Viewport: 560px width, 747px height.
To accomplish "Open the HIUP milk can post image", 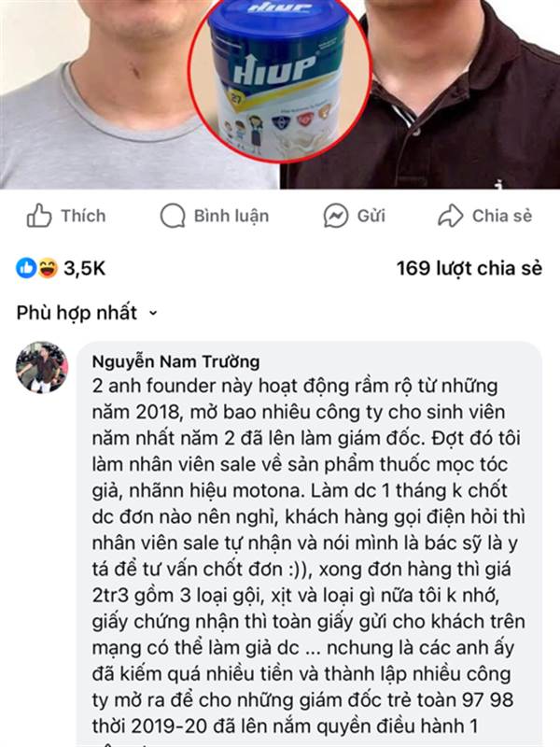I will pos(279,78).
